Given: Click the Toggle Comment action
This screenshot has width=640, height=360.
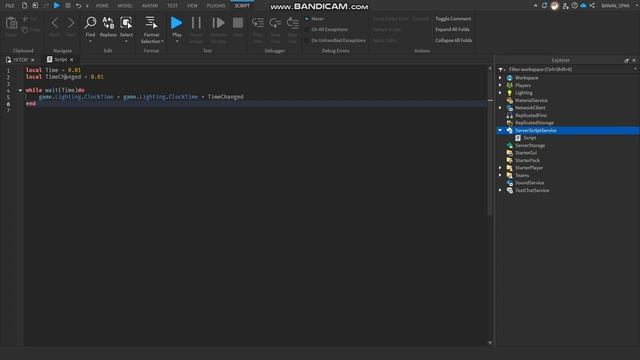Looking at the screenshot, I should pyautogui.click(x=453, y=19).
